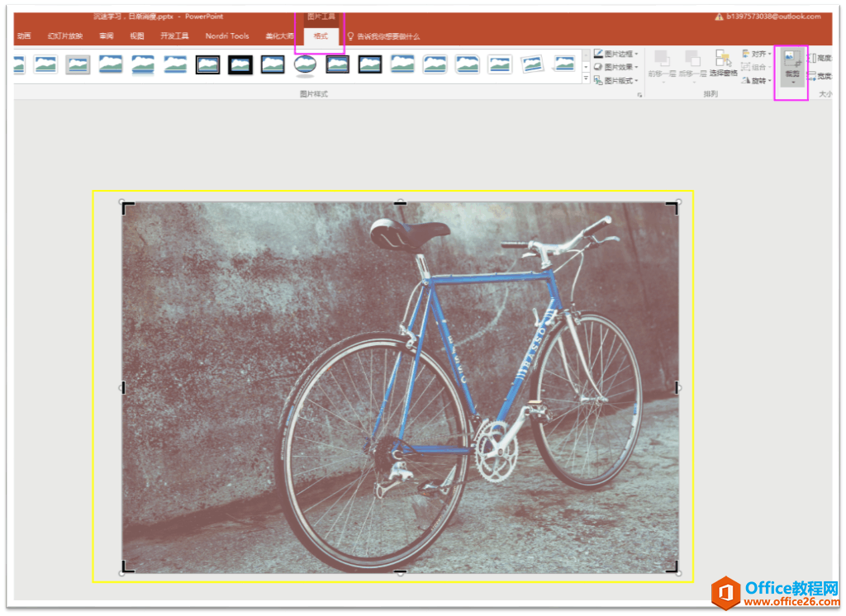Expand the Align (对齐) dropdown
Screen dimensions: 846x616
(x=756, y=54)
